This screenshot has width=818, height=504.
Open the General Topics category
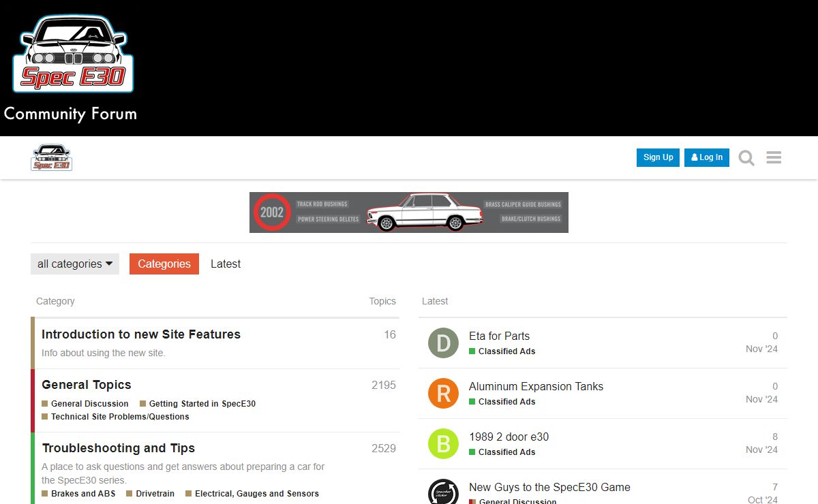pyautogui.click(x=87, y=385)
